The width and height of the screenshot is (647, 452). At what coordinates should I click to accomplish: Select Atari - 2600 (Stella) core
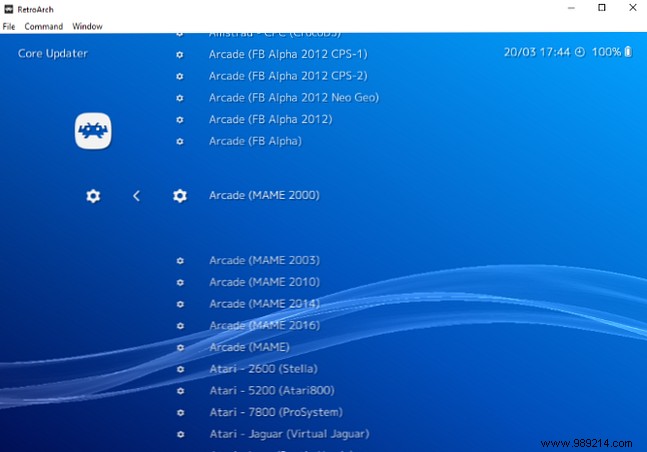click(264, 369)
